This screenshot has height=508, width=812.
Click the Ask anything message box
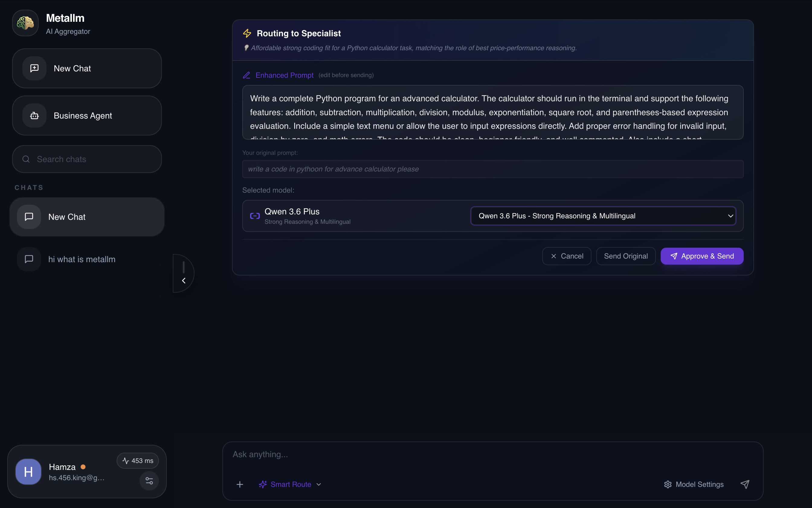point(493,454)
